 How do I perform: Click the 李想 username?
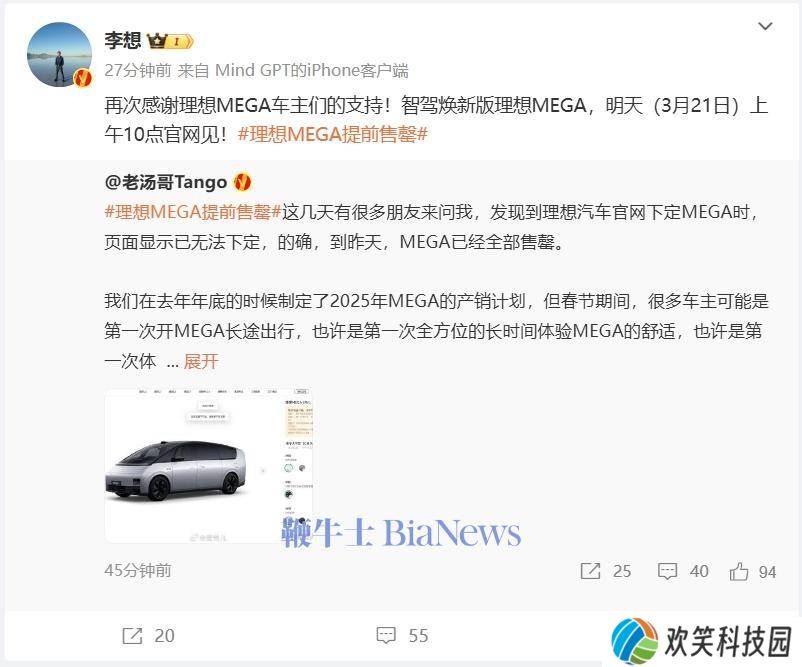(123, 40)
